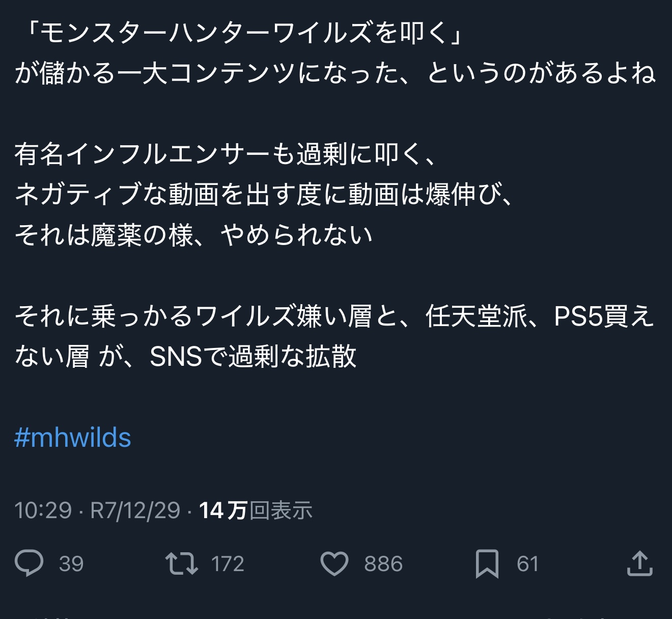The width and height of the screenshot is (672, 619).
Task: Click the line それは魔薬の様、やめられない
Action: click(x=193, y=235)
